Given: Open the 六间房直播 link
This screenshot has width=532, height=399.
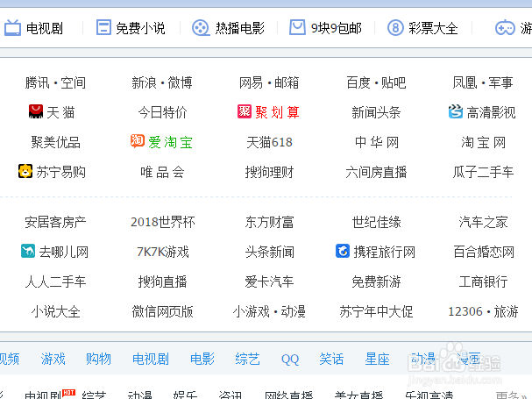Looking at the screenshot, I should [x=376, y=172].
